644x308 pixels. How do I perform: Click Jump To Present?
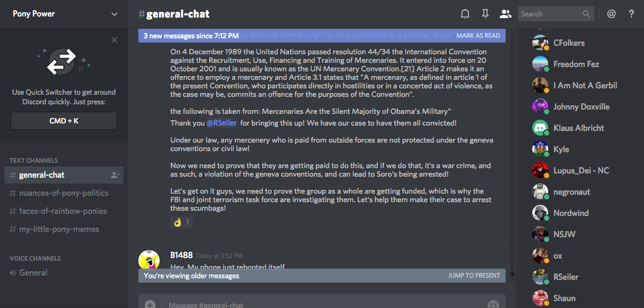[474, 276]
